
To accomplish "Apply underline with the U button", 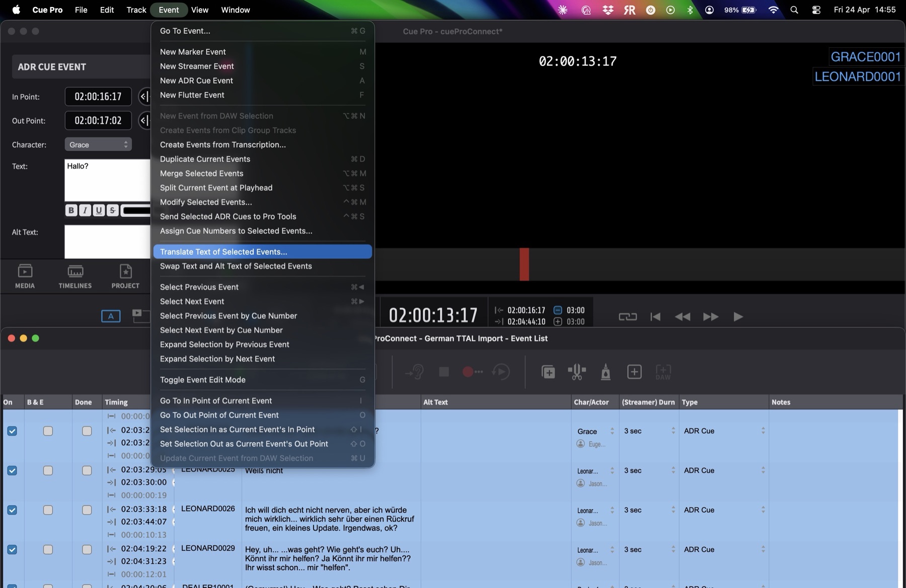I will coord(99,210).
